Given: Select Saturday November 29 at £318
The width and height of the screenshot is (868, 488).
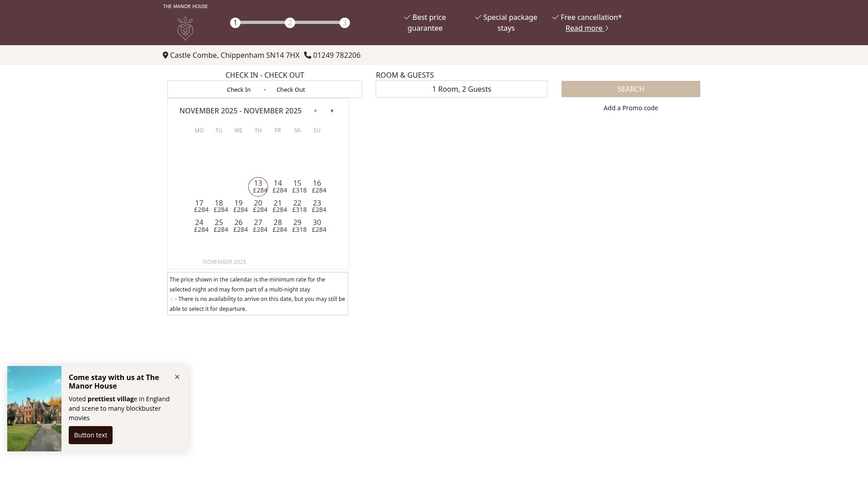Looking at the screenshot, I should [x=297, y=226].
